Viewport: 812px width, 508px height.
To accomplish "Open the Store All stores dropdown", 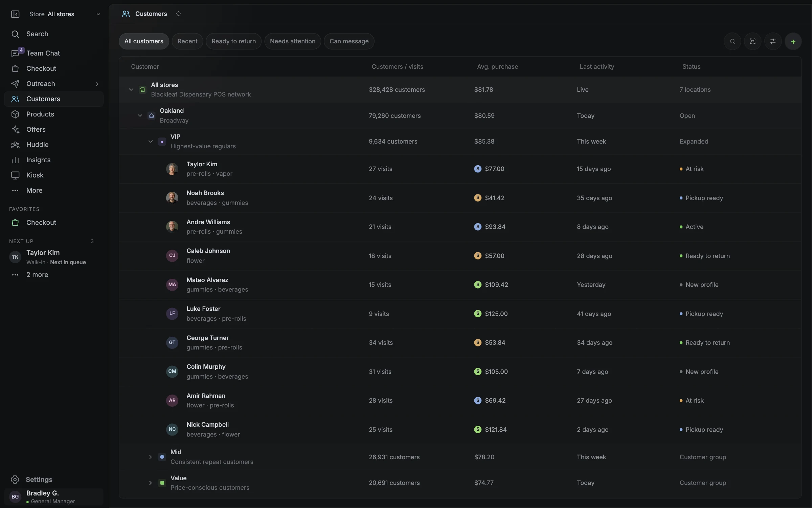I will (x=64, y=14).
